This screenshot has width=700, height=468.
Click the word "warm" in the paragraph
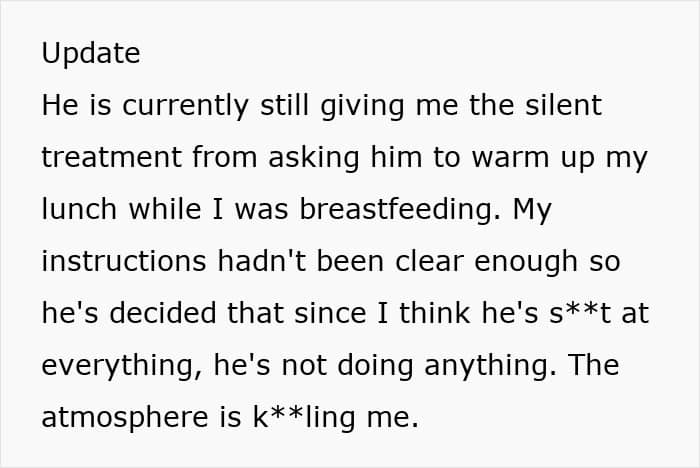[x=510, y=158]
